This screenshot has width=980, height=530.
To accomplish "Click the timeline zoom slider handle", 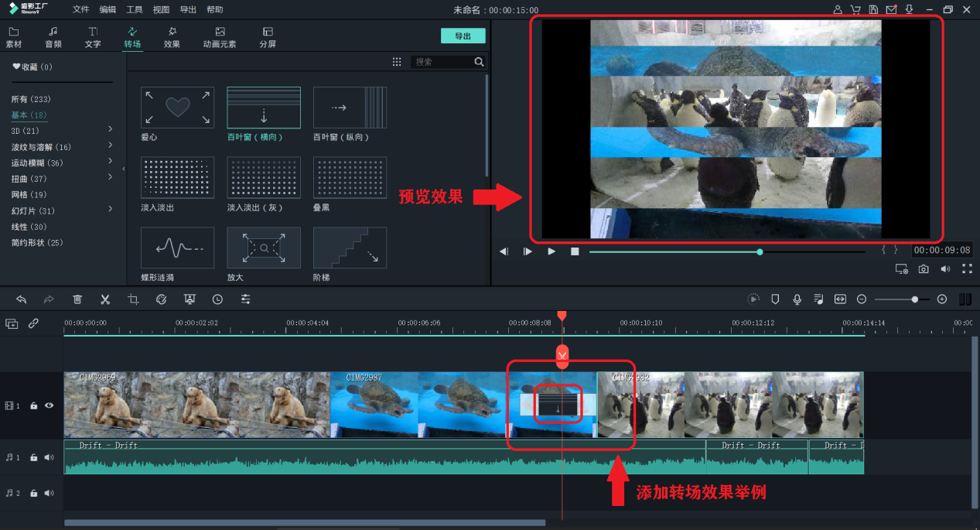I will [915, 299].
